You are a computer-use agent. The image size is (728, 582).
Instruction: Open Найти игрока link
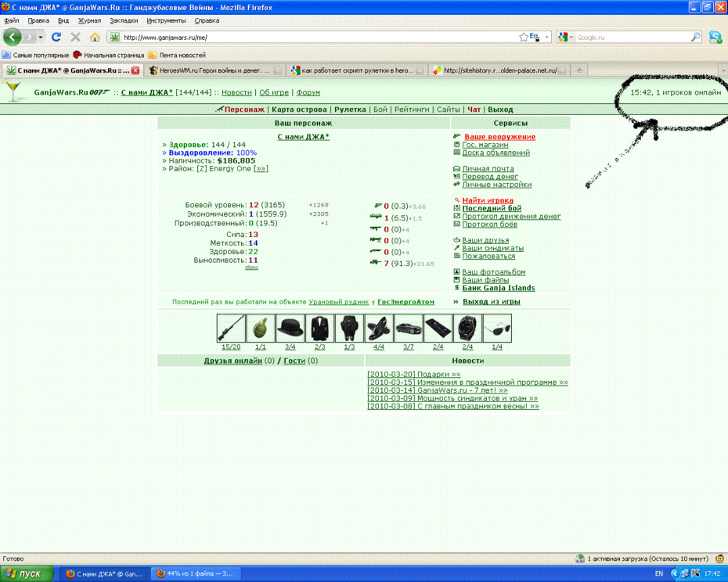pos(488,200)
